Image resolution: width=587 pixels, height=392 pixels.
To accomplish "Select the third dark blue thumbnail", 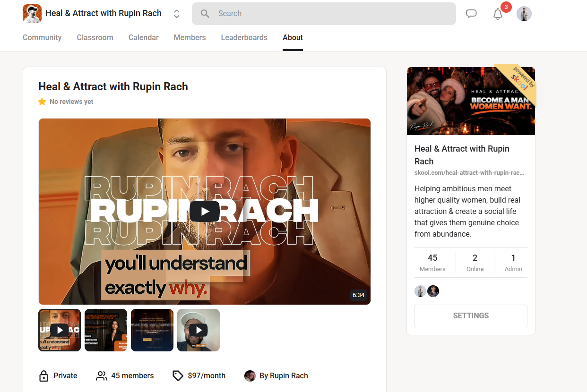I will tap(152, 330).
